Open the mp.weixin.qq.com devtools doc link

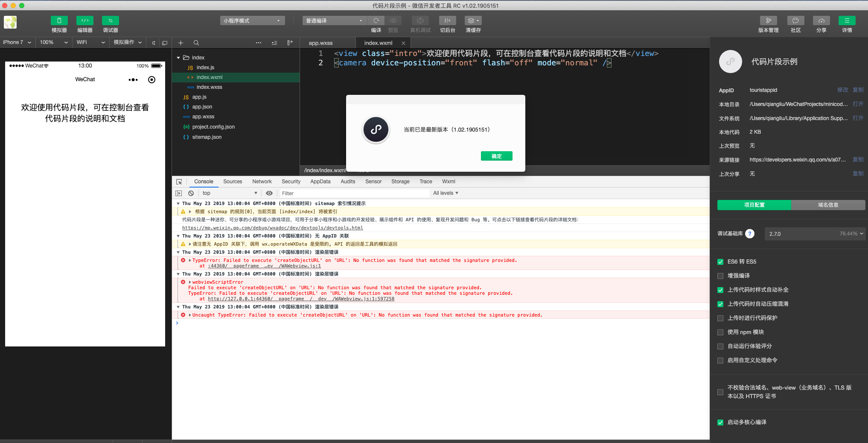[273, 228]
